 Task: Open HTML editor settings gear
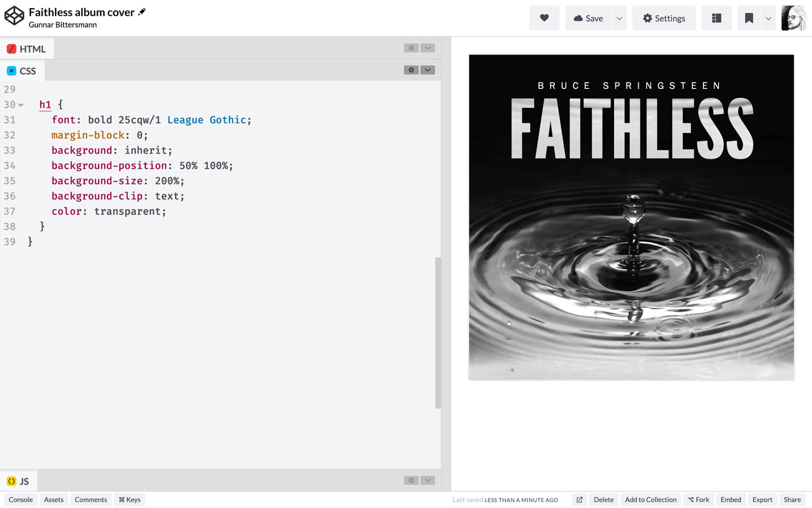point(411,48)
